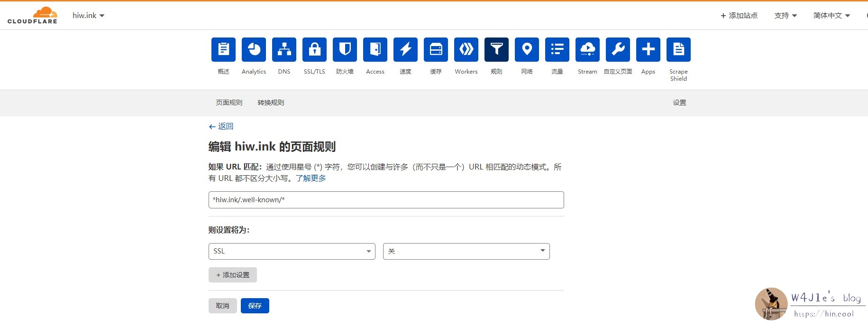Open the Apps plus icon
868x329 pixels.
(x=648, y=50)
